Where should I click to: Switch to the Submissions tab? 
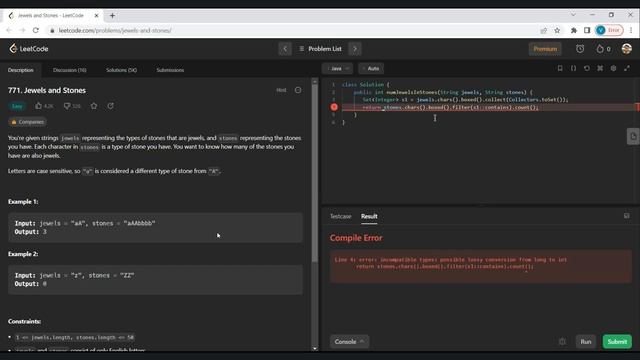pos(170,70)
